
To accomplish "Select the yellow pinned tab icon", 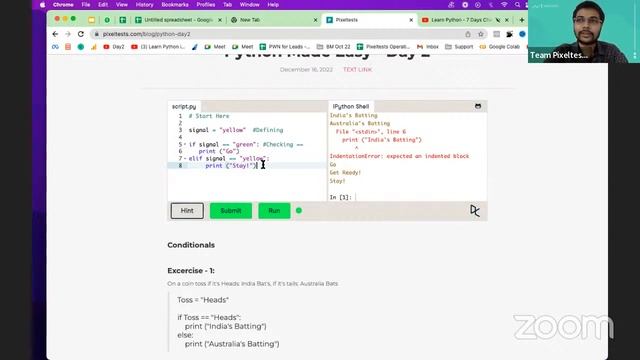I will click(91, 20).
